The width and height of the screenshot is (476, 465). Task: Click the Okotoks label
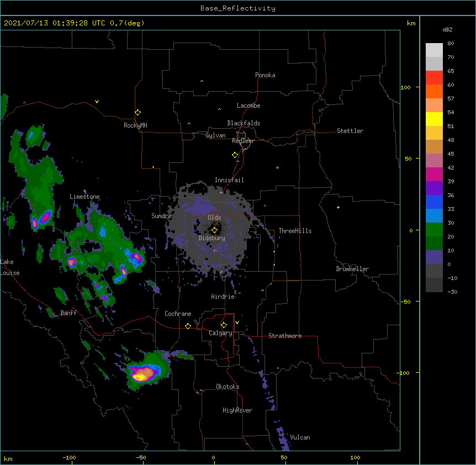pyautogui.click(x=228, y=387)
